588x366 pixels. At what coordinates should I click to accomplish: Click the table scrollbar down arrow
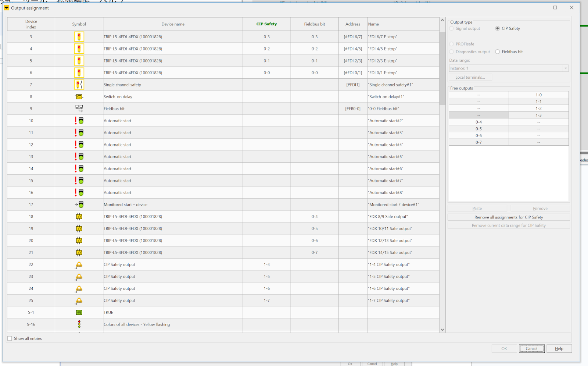click(442, 330)
